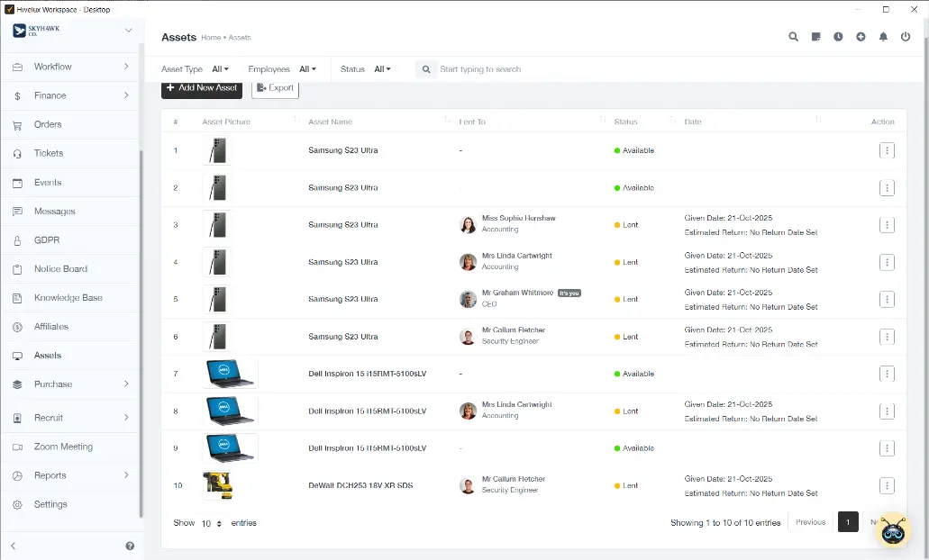Screen dimensions: 929x560
Task: Click the plus circle quick-add icon
Action: tap(861, 37)
